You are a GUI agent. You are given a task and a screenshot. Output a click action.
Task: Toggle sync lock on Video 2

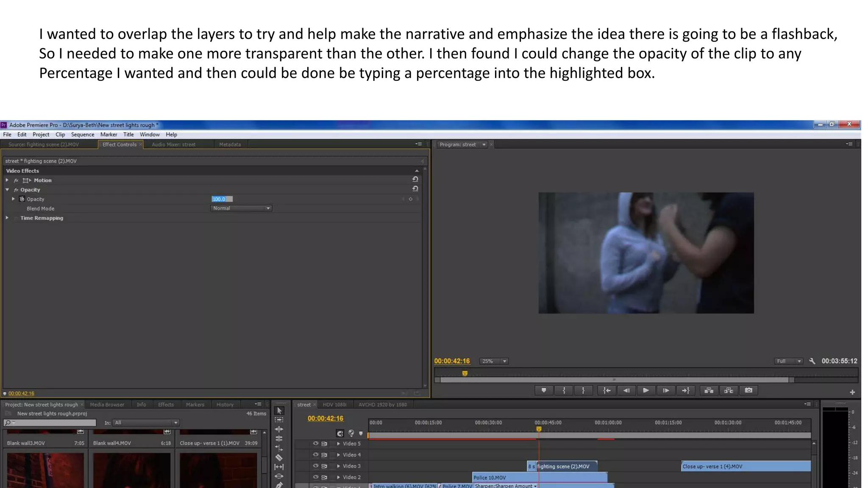[x=324, y=477]
